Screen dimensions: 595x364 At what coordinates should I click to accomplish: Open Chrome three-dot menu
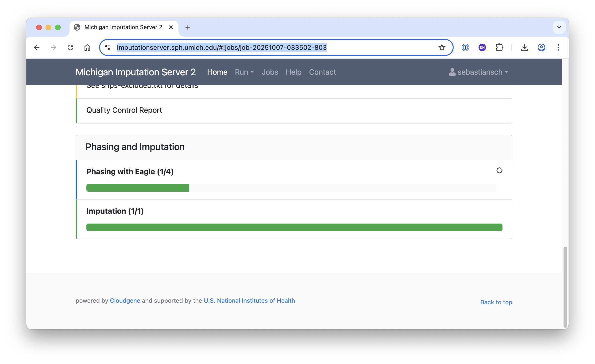[558, 47]
